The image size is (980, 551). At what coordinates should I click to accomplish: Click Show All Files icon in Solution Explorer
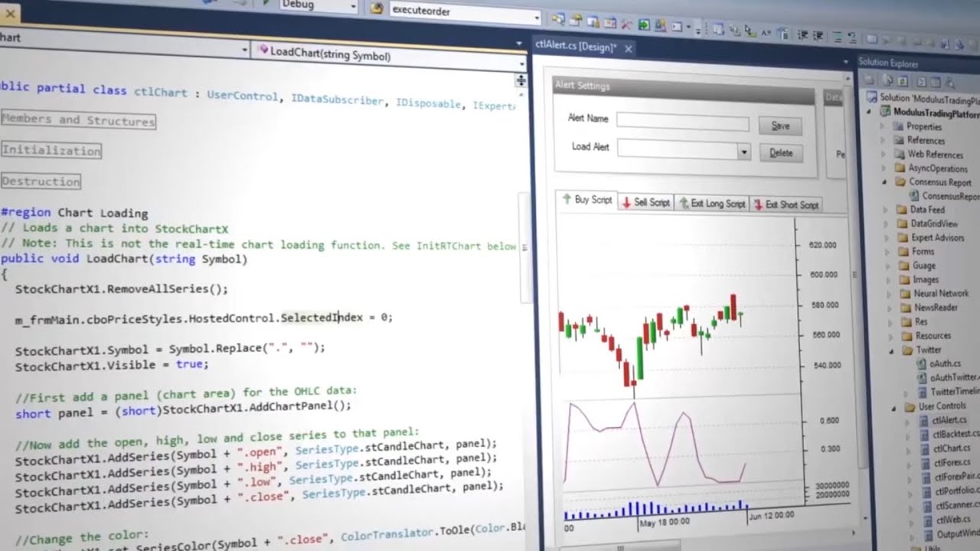pos(887,80)
